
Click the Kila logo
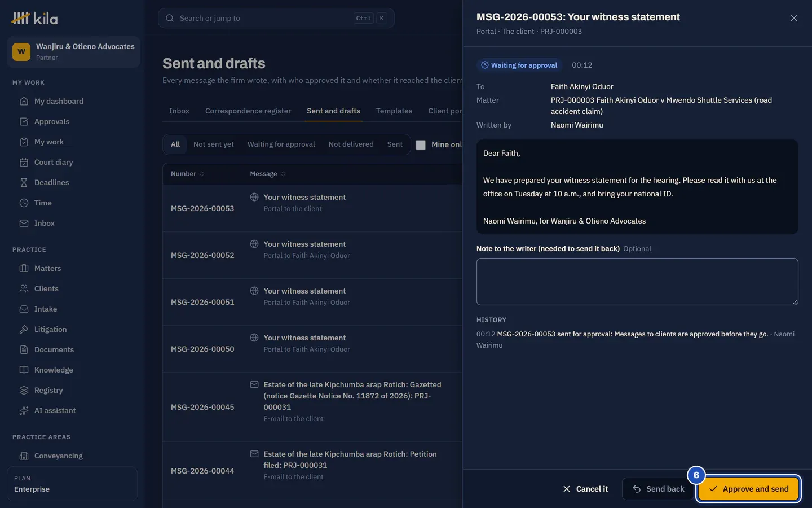34,18
